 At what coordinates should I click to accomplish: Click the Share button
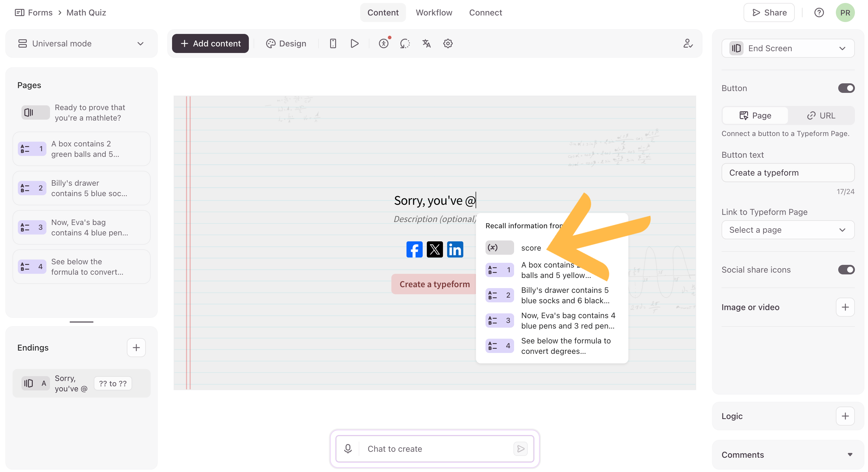point(769,12)
